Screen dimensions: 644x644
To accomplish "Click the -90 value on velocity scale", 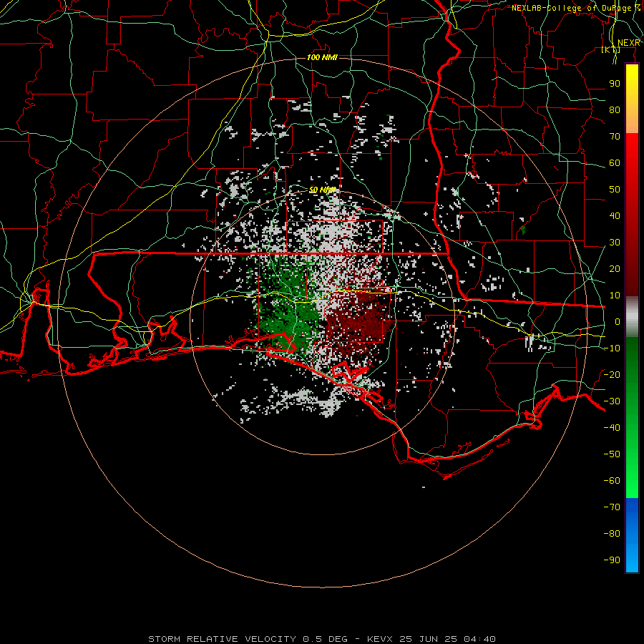I will click(612, 560).
